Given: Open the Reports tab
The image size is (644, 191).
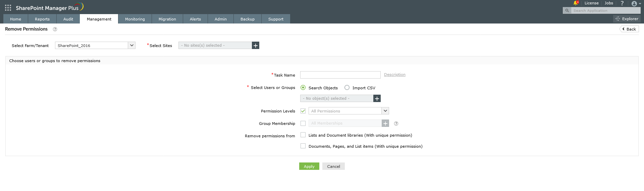Looking at the screenshot, I should coord(42,19).
